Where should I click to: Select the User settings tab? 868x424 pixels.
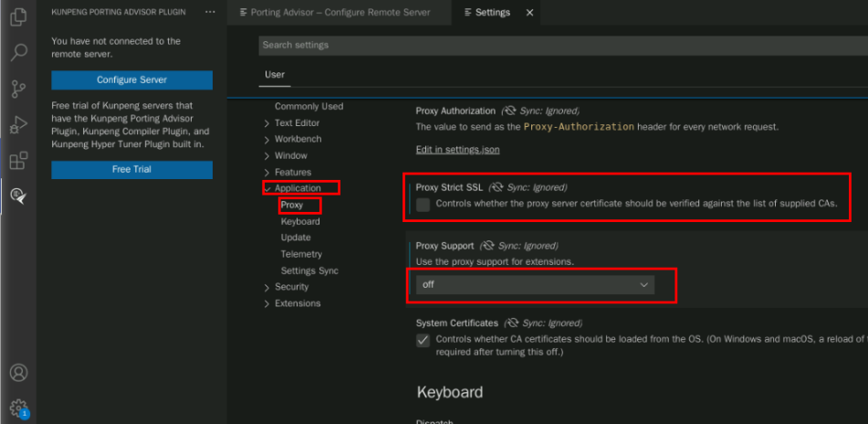(x=274, y=74)
